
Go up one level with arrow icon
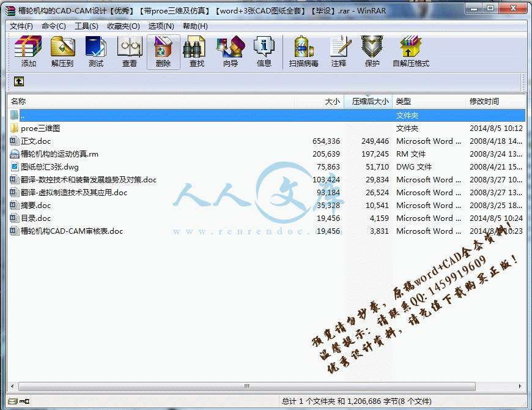[x=19, y=81]
